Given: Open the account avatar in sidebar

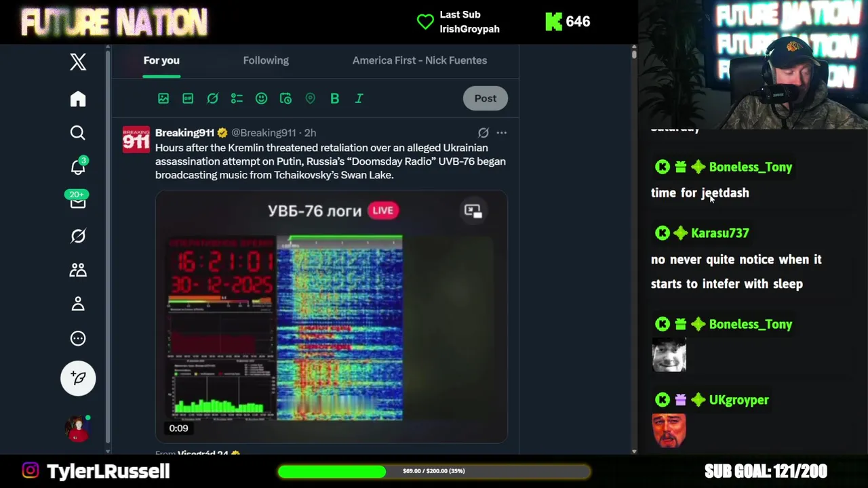Looking at the screenshot, I should [x=78, y=428].
